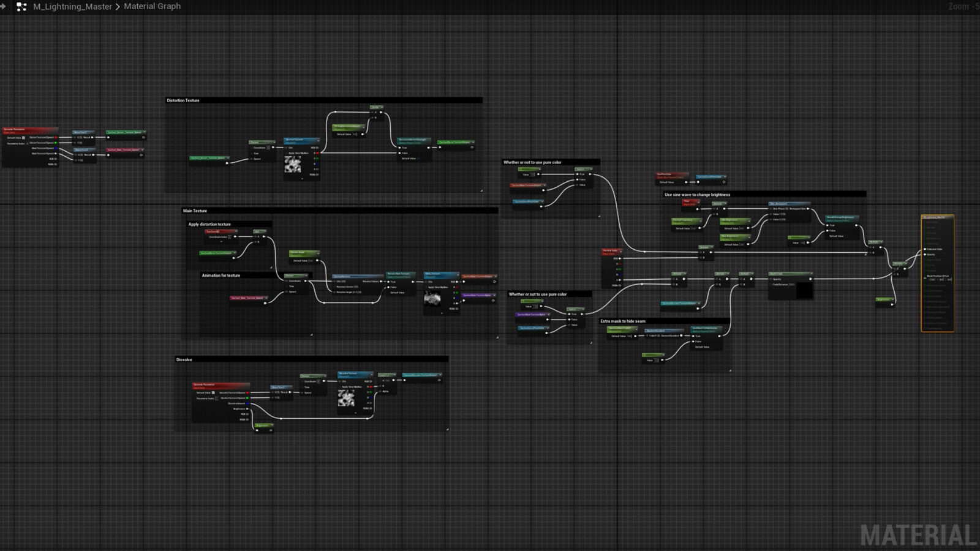Open the M_Lightning_Master breadcrumb link
The image size is (980, 551).
tap(72, 7)
